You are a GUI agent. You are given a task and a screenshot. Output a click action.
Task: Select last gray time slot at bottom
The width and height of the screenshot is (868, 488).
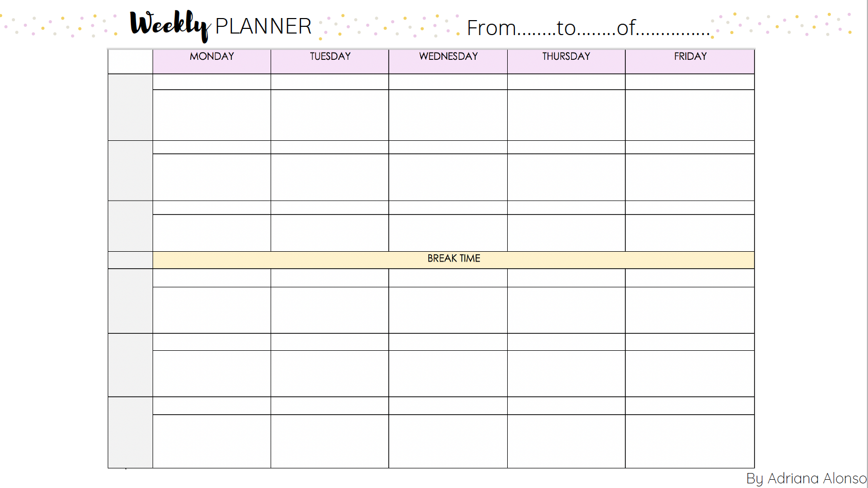(x=130, y=432)
